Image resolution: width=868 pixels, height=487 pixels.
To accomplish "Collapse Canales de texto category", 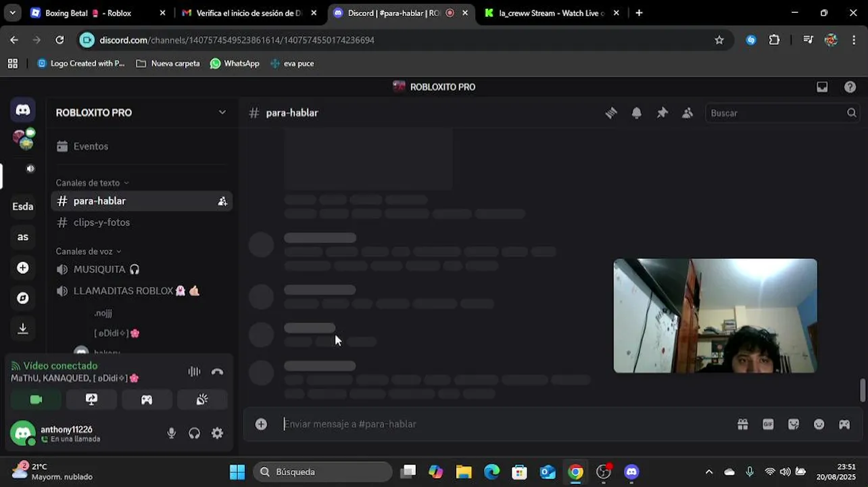I will tap(92, 183).
